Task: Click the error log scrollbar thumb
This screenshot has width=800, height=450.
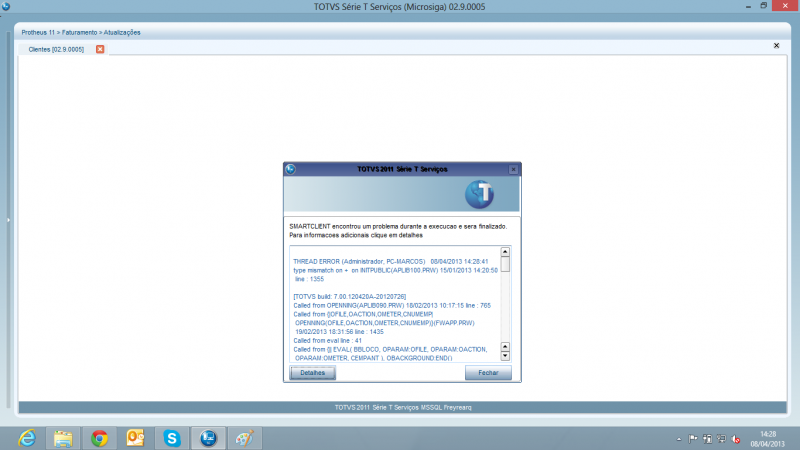Action: click(x=505, y=264)
